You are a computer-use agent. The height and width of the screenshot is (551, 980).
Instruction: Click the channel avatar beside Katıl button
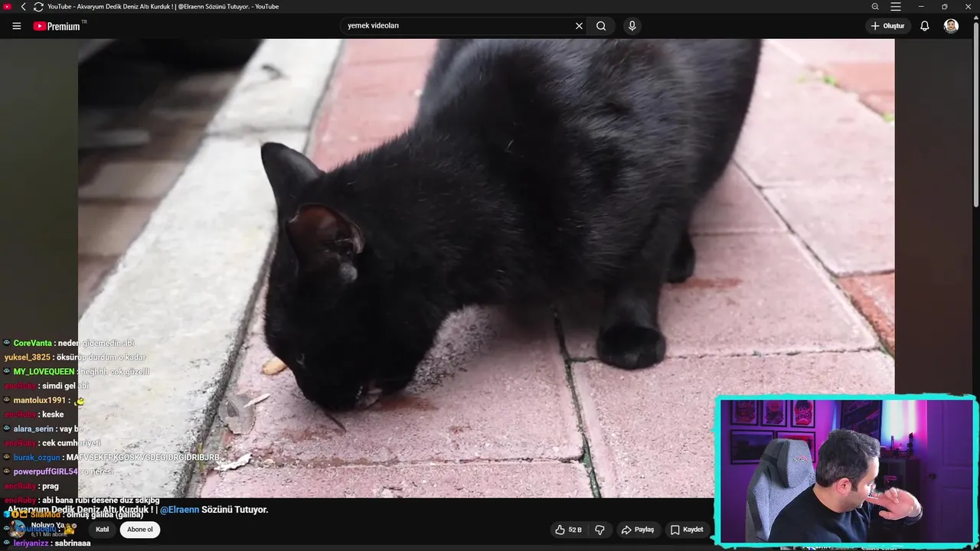tap(17, 530)
